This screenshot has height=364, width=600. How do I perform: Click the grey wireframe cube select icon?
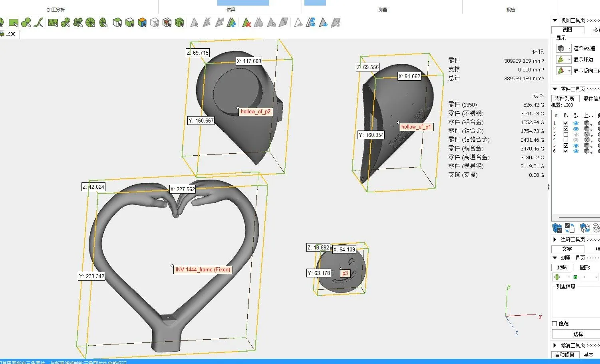pos(155,23)
